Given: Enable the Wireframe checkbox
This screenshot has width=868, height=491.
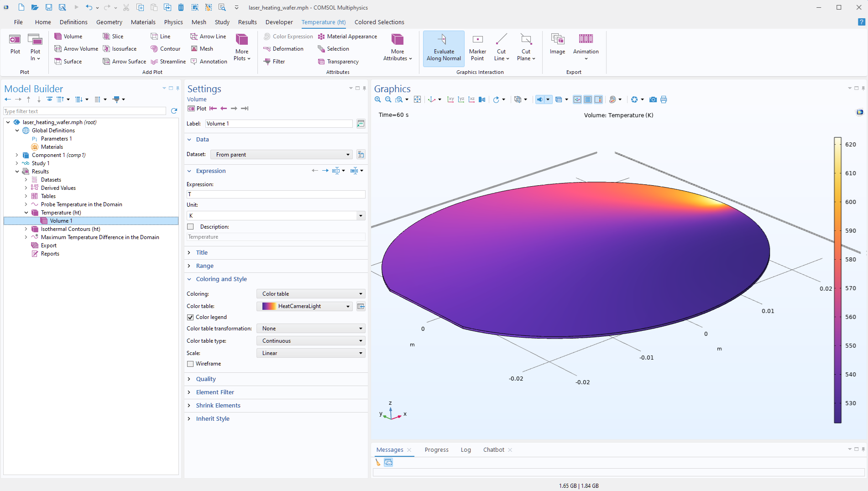Looking at the screenshot, I should pos(190,364).
